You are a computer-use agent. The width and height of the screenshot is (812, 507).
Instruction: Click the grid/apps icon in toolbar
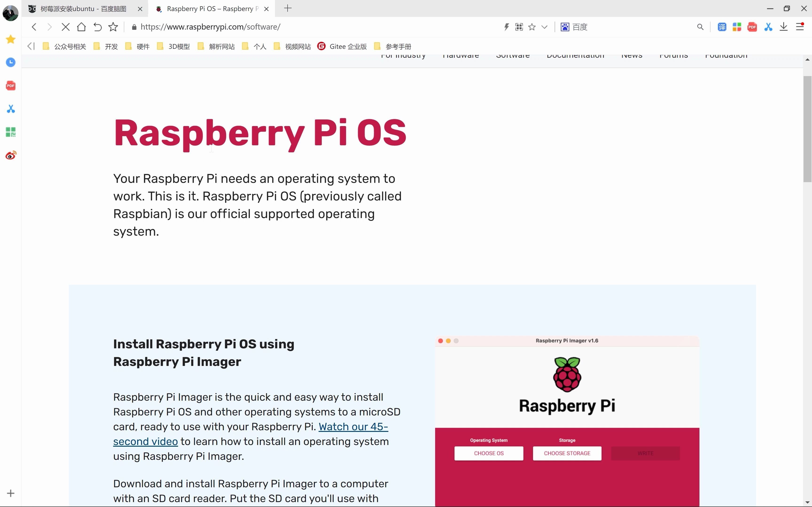738,27
